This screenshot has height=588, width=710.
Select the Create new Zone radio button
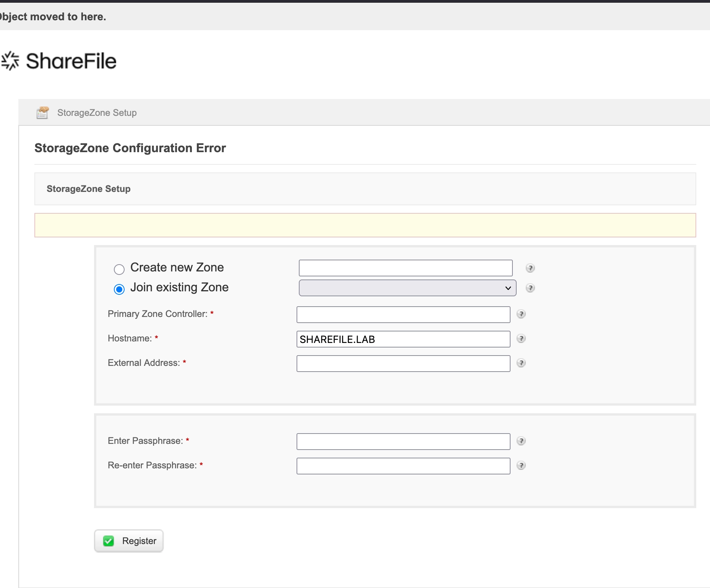pos(119,269)
